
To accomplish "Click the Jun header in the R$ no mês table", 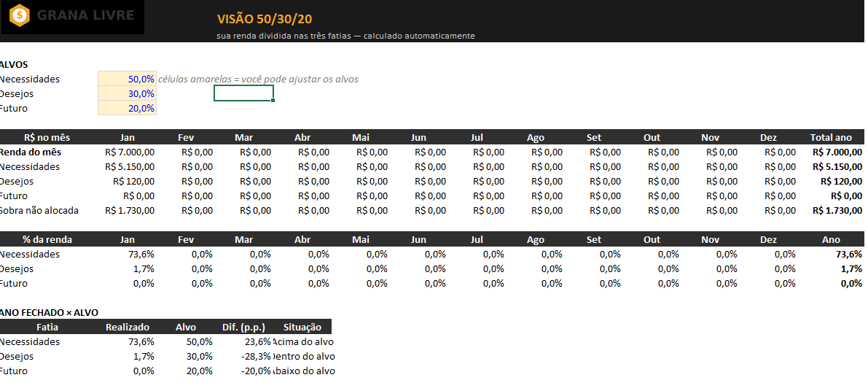I will (418, 137).
